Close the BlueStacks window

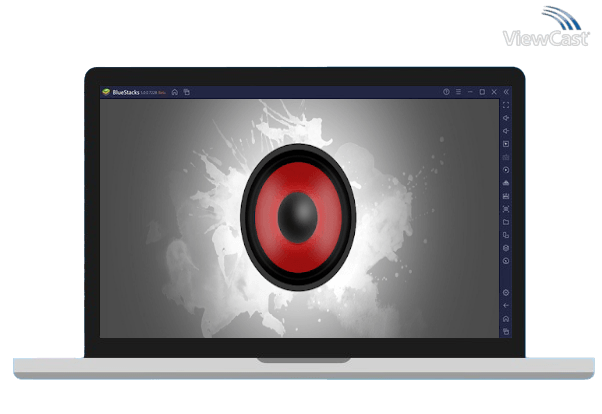(494, 92)
